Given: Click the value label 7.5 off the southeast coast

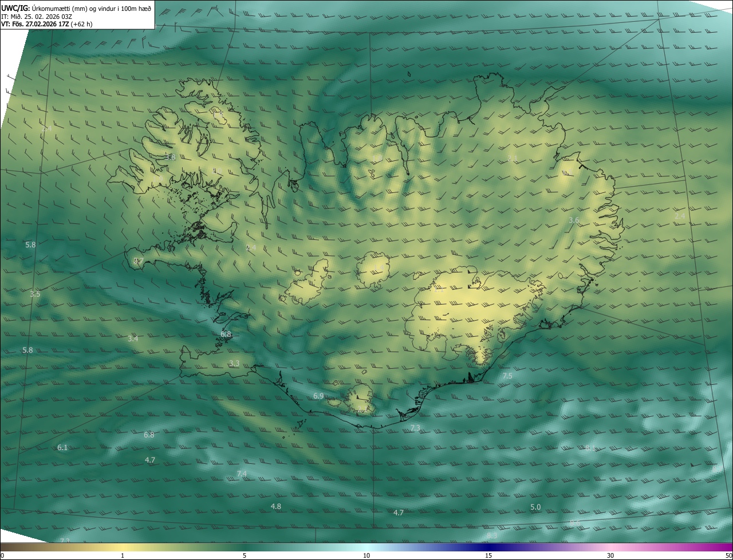Looking at the screenshot, I should pos(507,376).
